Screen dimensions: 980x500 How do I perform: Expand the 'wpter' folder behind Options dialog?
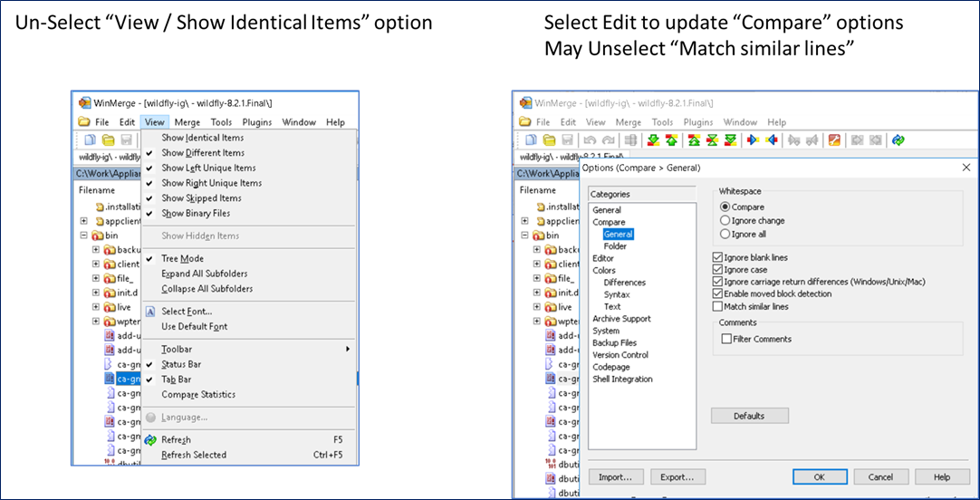(537, 322)
